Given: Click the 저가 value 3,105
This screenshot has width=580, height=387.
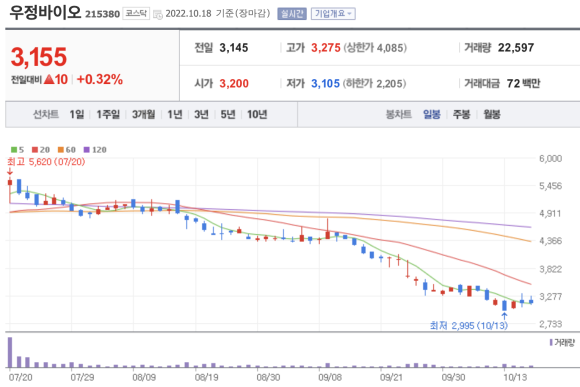Looking at the screenshot, I should [x=325, y=84].
